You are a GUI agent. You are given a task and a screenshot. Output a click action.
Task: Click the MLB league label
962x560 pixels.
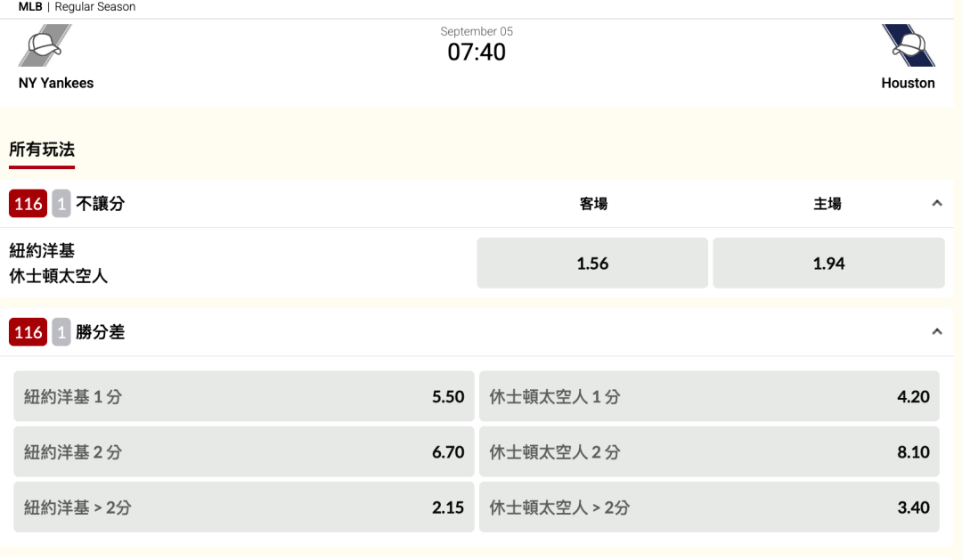pyautogui.click(x=30, y=7)
